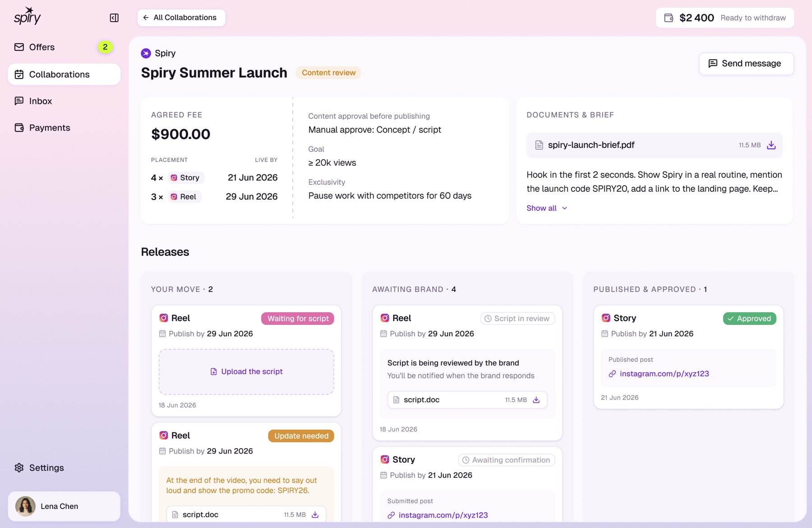This screenshot has width=812, height=528.
Task: Click the Awaiting Brand column header
Action: pyautogui.click(x=414, y=289)
